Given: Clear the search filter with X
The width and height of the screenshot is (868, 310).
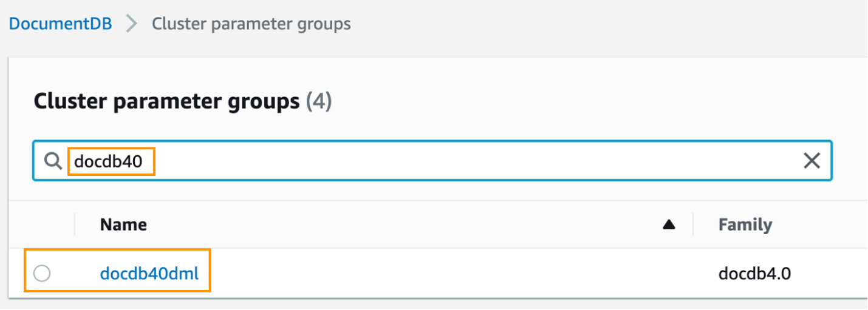Looking at the screenshot, I should 812,161.
